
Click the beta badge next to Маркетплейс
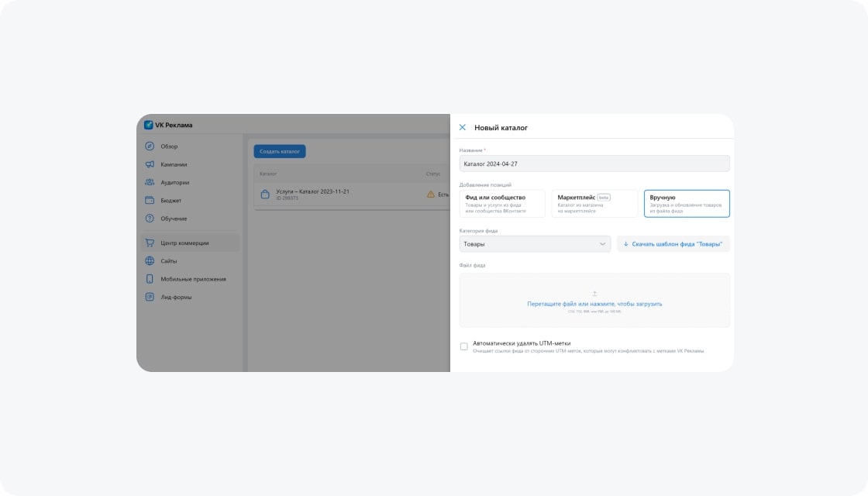point(604,197)
